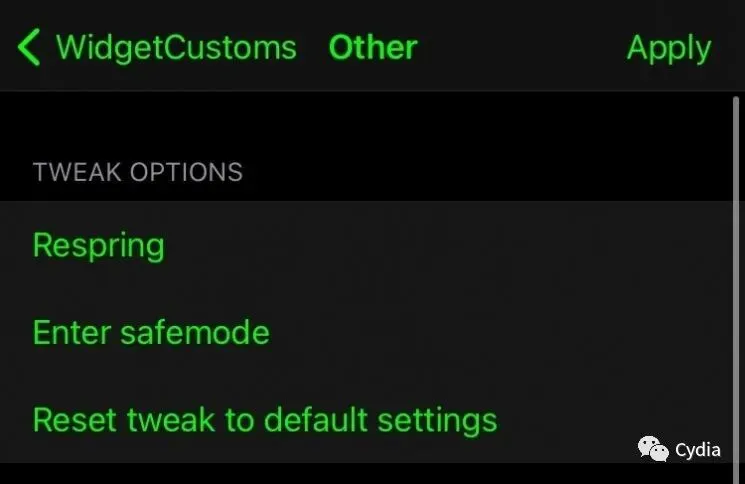Click the Cydia watermark text
This screenshot has width=745, height=484.
pyautogui.click(x=698, y=449)
